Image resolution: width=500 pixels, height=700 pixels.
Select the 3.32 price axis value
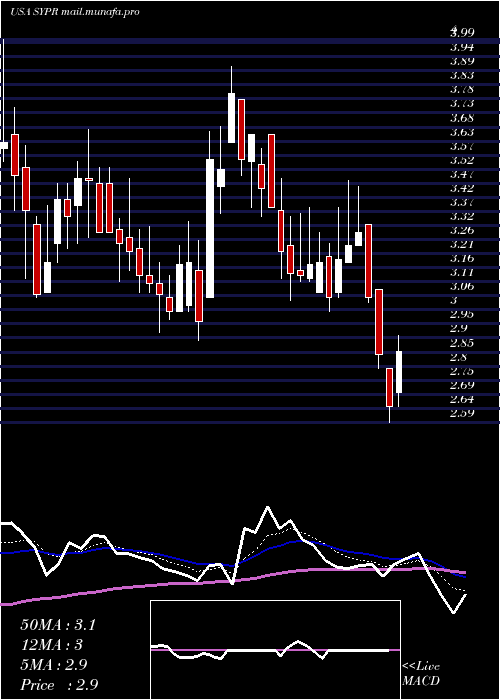click(x=462, y=216)
